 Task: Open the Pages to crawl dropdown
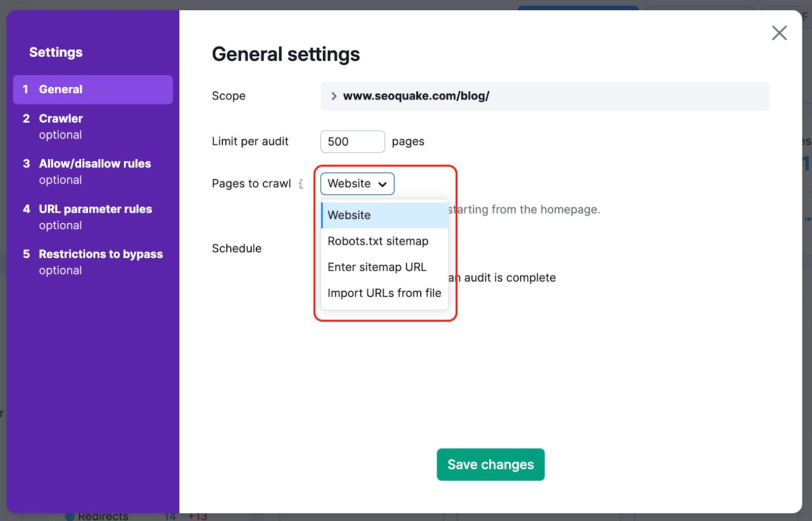tap(357, 184)
